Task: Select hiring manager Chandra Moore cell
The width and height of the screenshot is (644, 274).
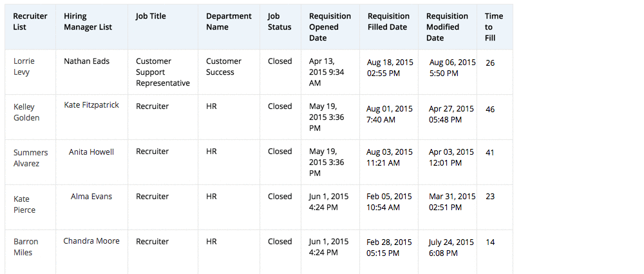Action: coord(91,241)
